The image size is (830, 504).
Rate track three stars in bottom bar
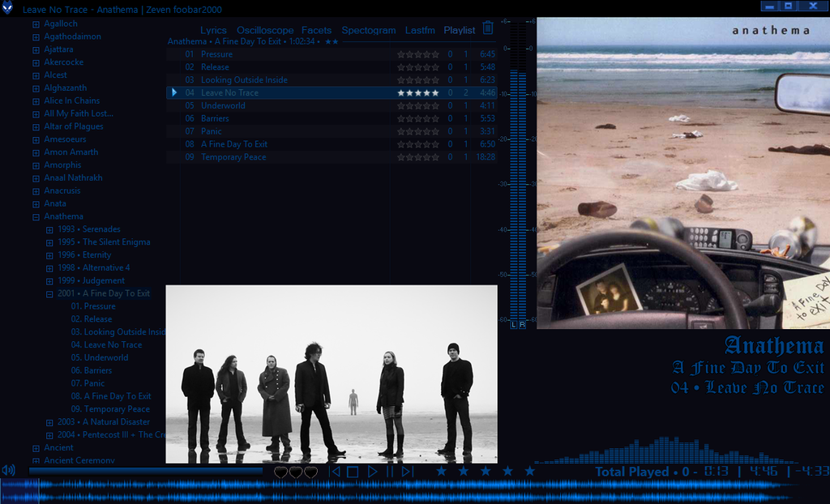(486, 471)
